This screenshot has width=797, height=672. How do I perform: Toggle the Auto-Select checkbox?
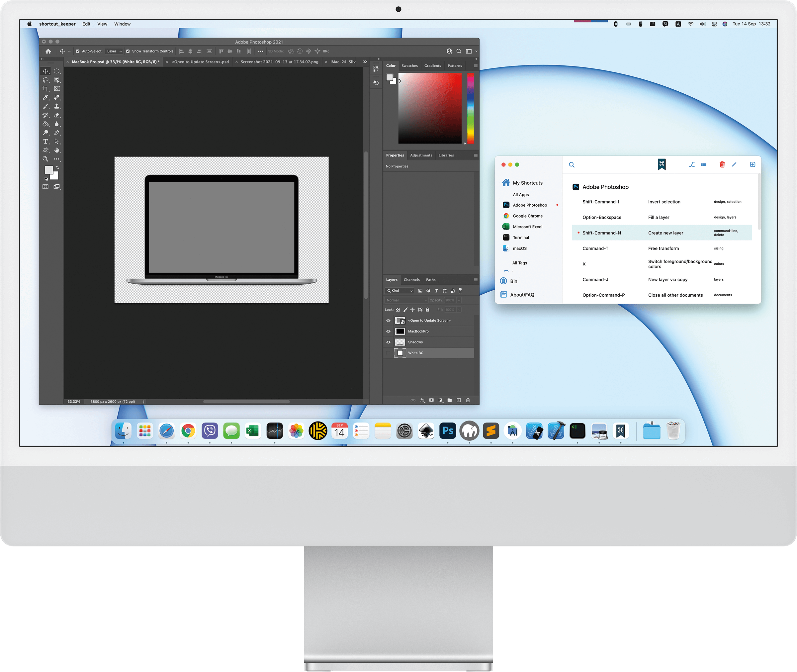click(78, 51)
